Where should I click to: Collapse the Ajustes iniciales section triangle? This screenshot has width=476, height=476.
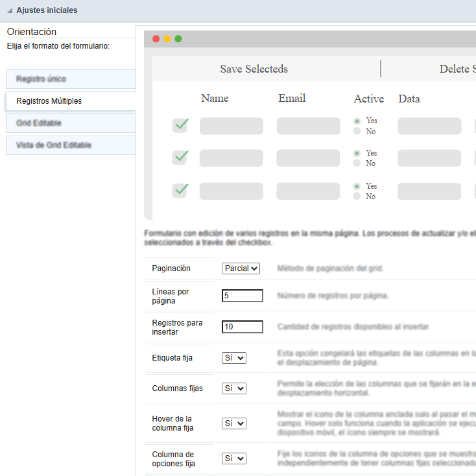[10, 10]
